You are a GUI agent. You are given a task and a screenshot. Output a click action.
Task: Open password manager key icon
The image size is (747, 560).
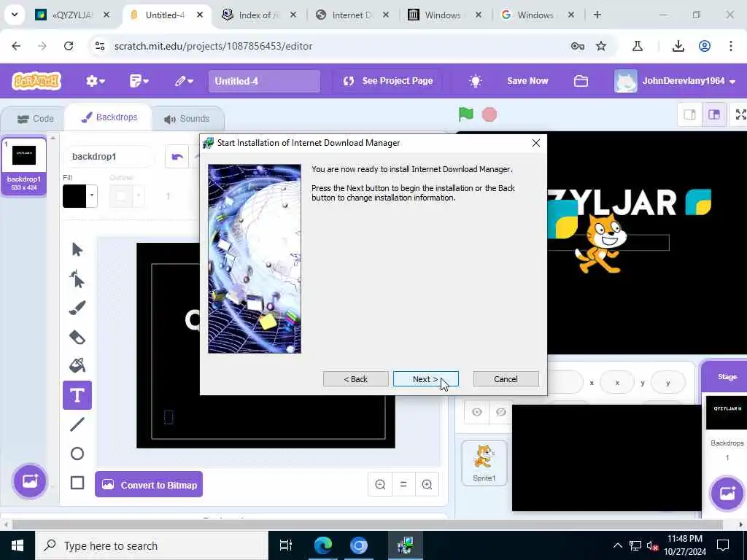tap(578, 46)
